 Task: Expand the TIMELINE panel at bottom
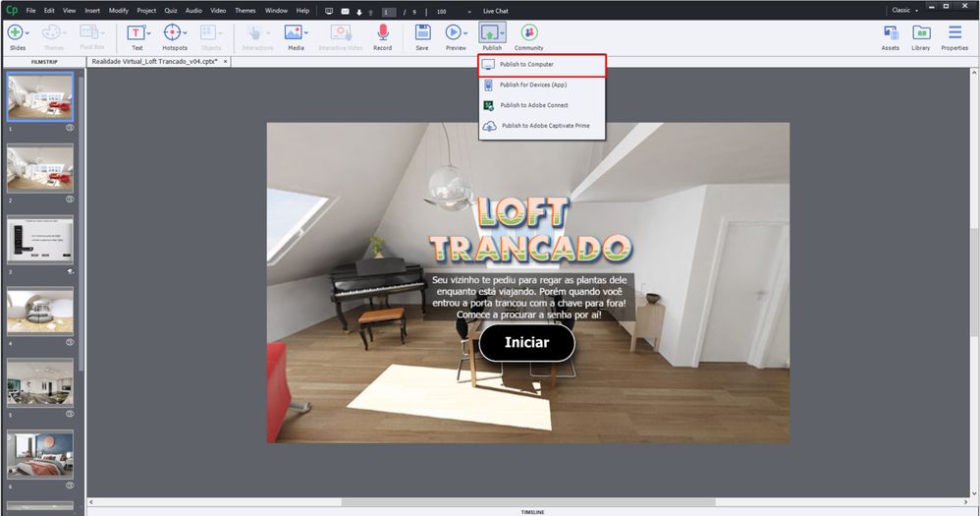point(534,511)
